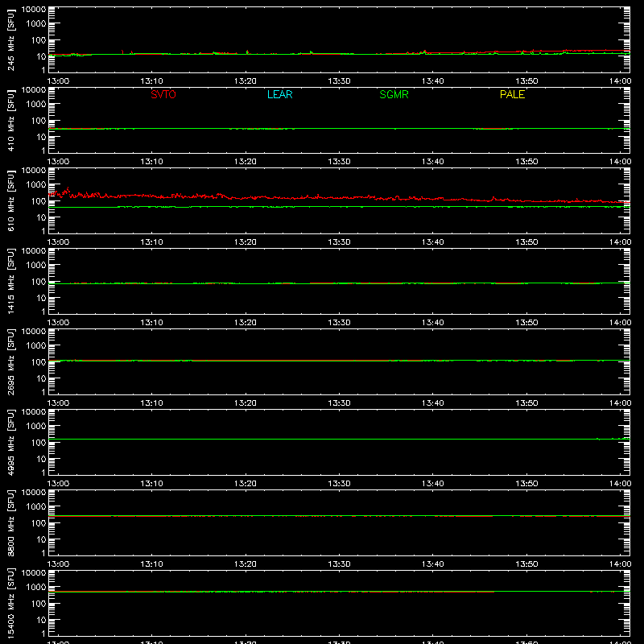Click the 10000 tick label on 245 MHz axis
Image resolution: width=644 pixels, height=644 pixels.
[x=34, y=10]
